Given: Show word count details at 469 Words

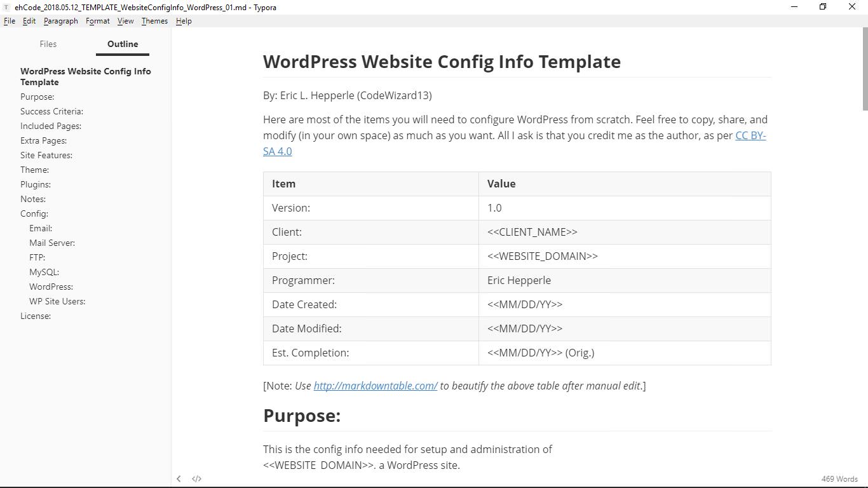Looking at the screenshot, I should 839,478.
